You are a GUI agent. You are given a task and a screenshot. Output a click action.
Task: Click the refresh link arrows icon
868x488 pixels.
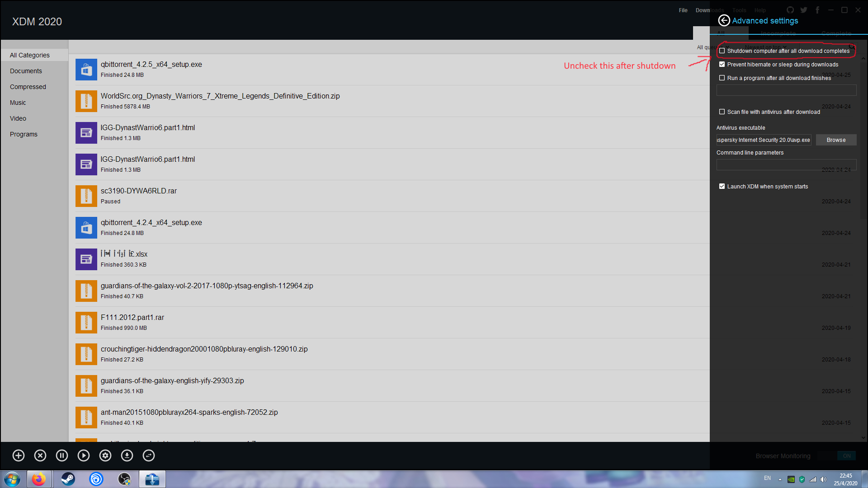[149, 455]
